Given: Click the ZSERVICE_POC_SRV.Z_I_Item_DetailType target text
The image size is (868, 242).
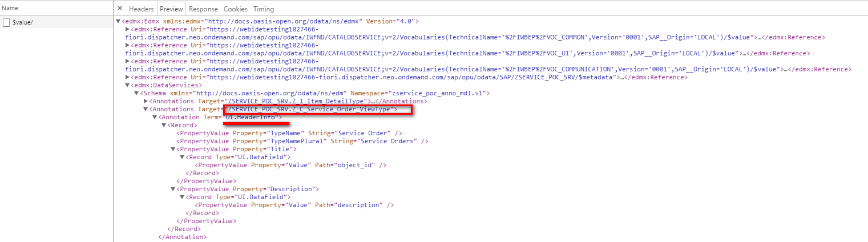Looking at the screenshot, I should 296,101.
